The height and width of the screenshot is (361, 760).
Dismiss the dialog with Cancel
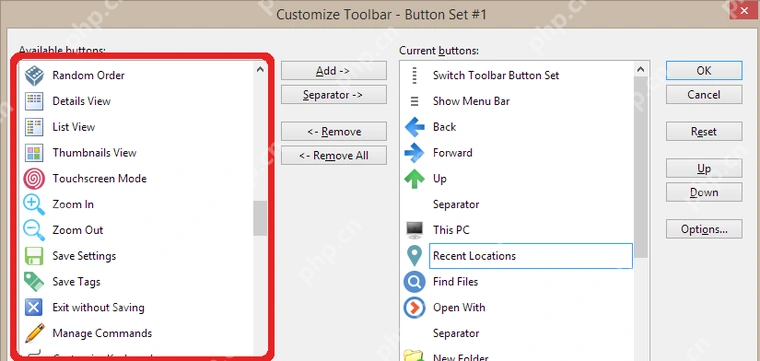[704, 94]
